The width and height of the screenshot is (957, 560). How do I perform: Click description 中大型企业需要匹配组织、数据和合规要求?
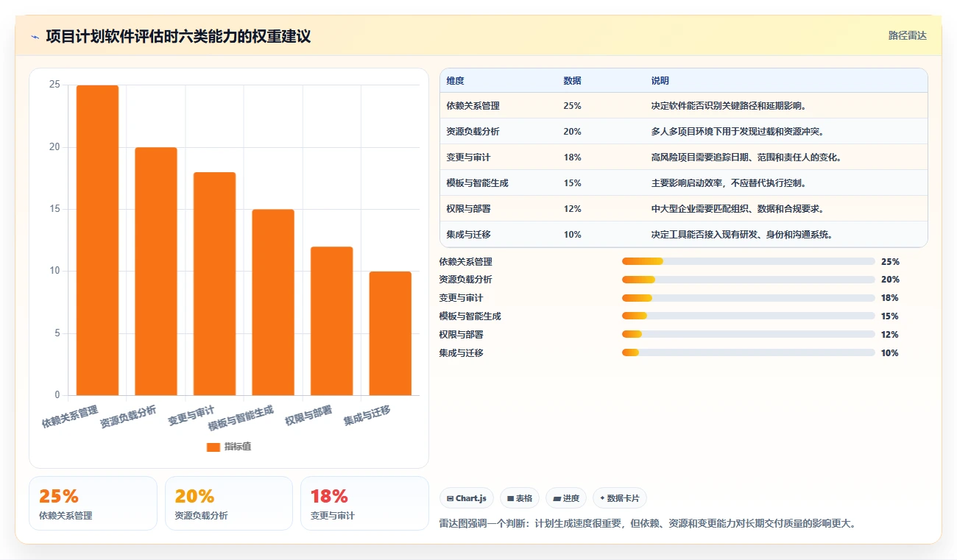(x=737, y=209)
